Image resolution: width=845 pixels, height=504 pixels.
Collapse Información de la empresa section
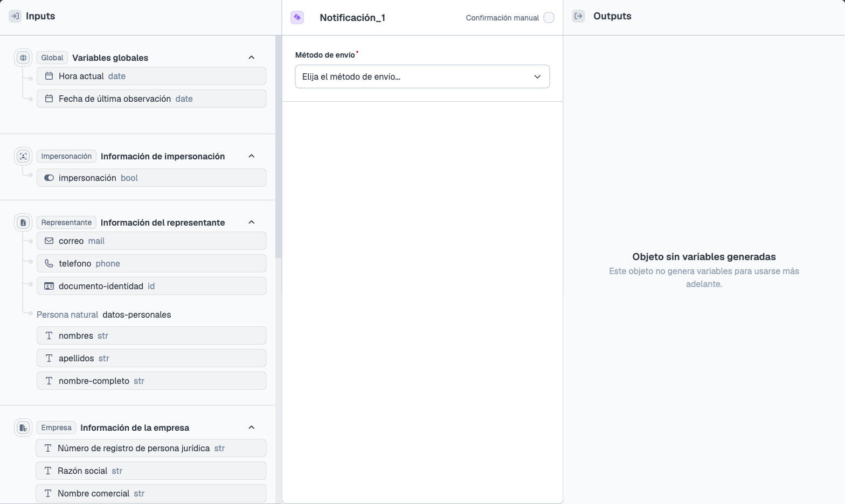[x=251, y=428]
